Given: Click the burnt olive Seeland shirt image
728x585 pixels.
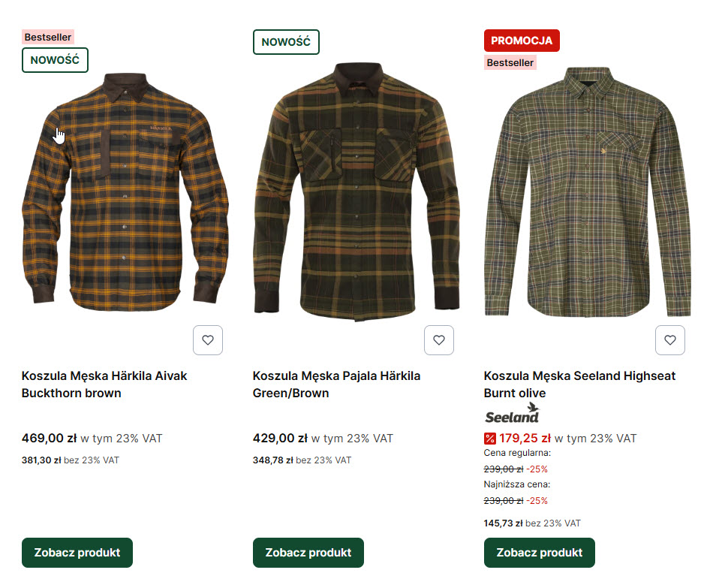Looking at the screenshot, I should 588,191.
